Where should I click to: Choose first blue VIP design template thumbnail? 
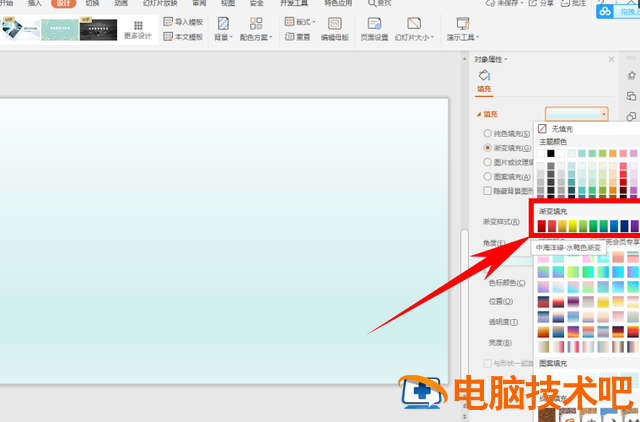[20, 29]
